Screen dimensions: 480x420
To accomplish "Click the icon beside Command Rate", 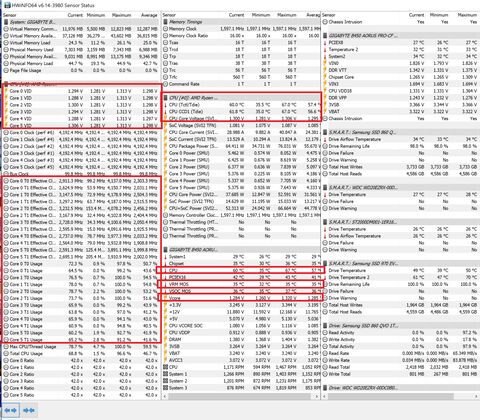I will click(166, 84).
